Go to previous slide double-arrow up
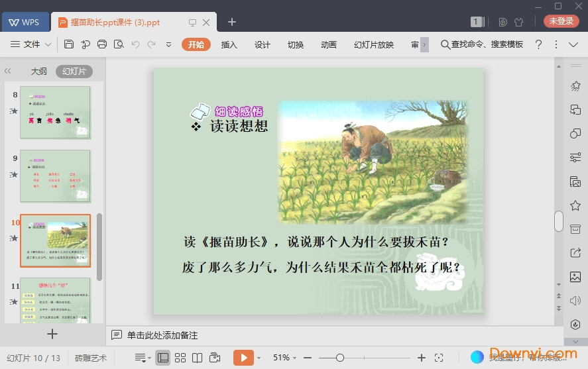The image size is (588, 369). click(559, 296)
